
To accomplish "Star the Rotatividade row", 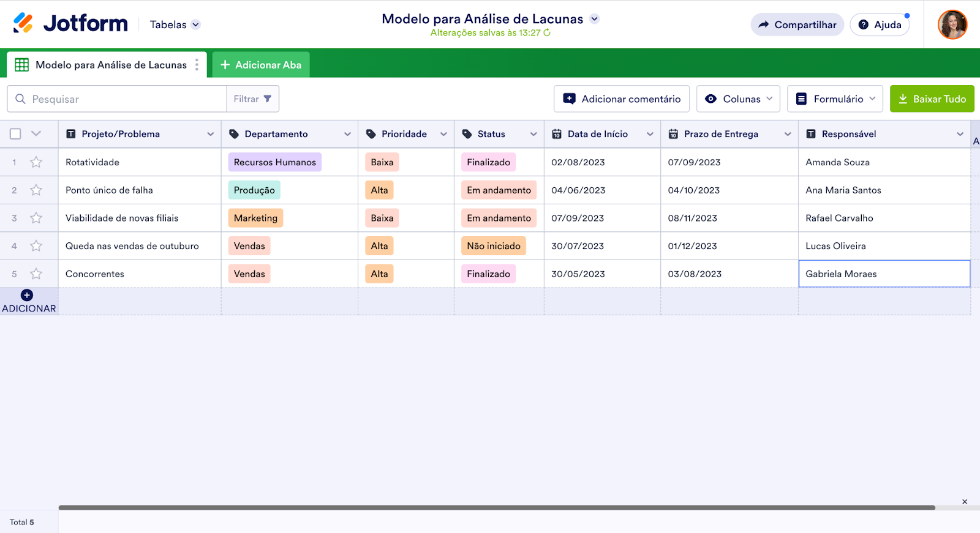I will pos(36,162).
